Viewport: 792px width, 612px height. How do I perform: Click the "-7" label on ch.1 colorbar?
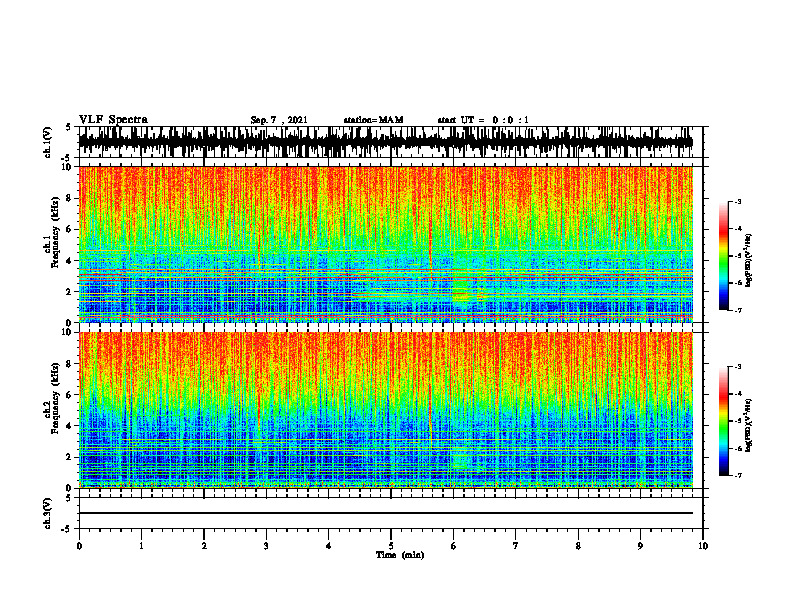click(x=738, y=310)
